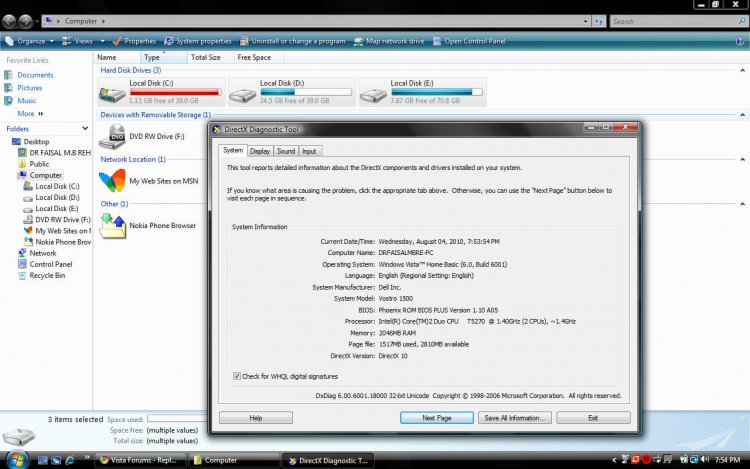Image resolution: width=750 pixels, height=469 pixels.
Task: Click Local Disk (D:) usage bar
Action: pos(306,92)
